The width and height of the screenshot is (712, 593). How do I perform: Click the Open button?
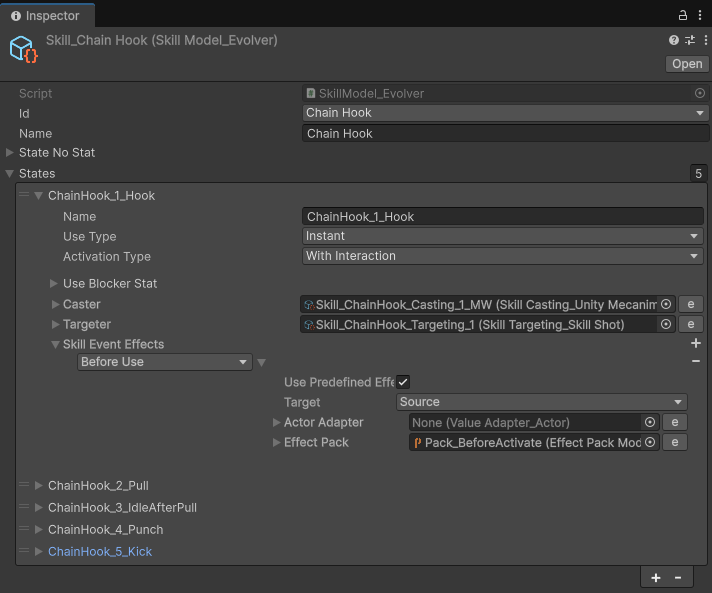click(x=687, y=64)
